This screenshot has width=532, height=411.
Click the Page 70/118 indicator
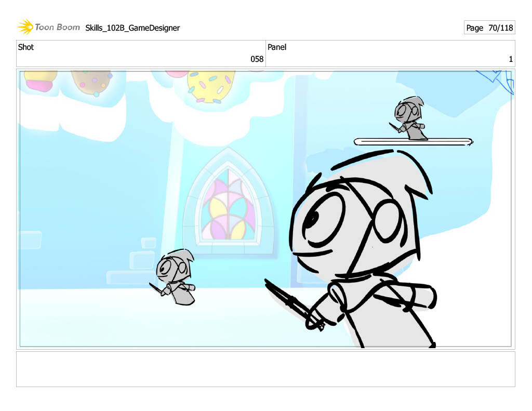tap(489, 28)
